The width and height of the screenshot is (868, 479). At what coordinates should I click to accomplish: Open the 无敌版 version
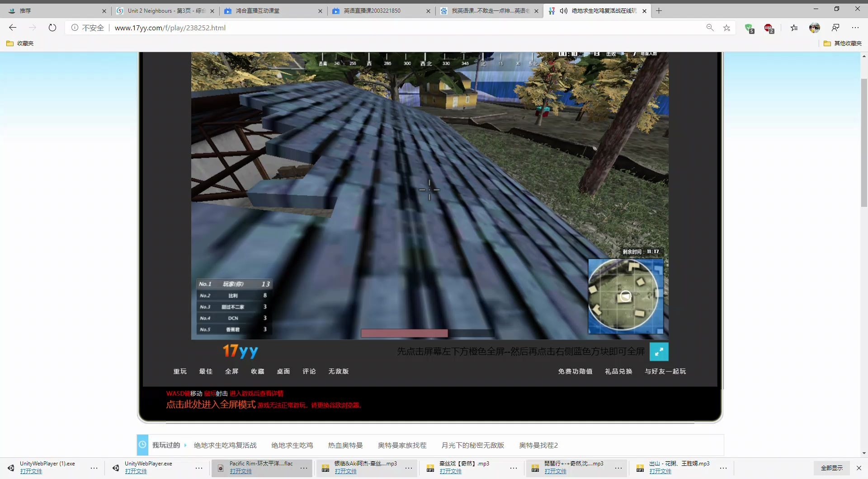(x=338, y=371)
